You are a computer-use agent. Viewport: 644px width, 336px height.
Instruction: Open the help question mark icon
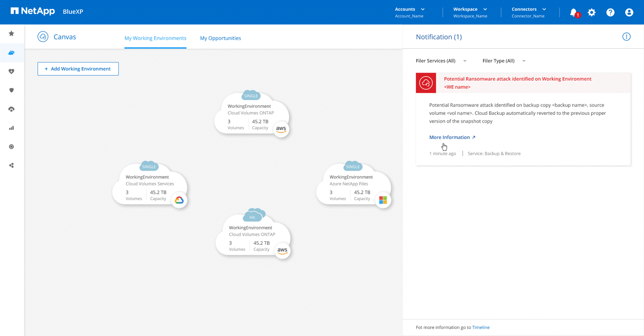(x=610, y=12)
